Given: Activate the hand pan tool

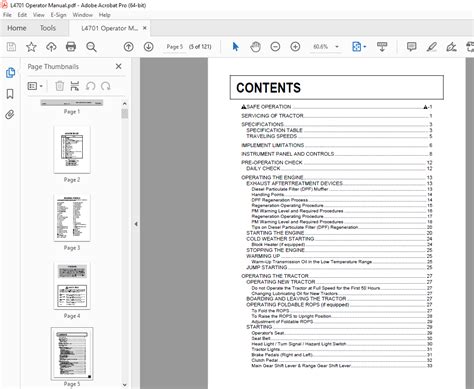Looking at the screenshot, I should click(x=255, y=47).
